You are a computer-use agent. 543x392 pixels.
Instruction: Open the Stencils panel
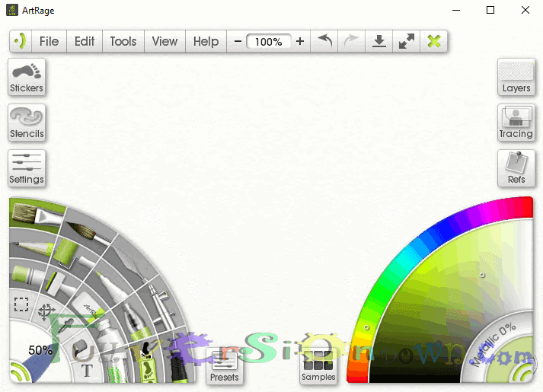(x=27, y=123)
